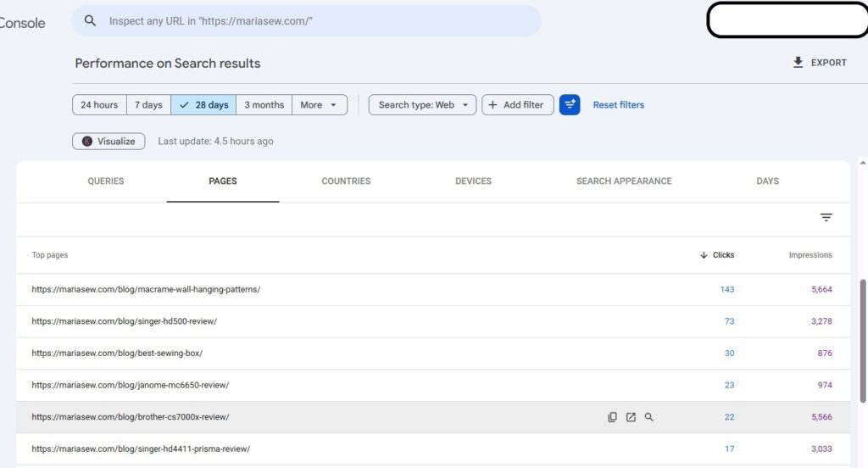Image resolution: width=868 pixels, height=468 pixels.
Task: Click the down arrow sort icon beside Clicks
Action: coord(704,255)
